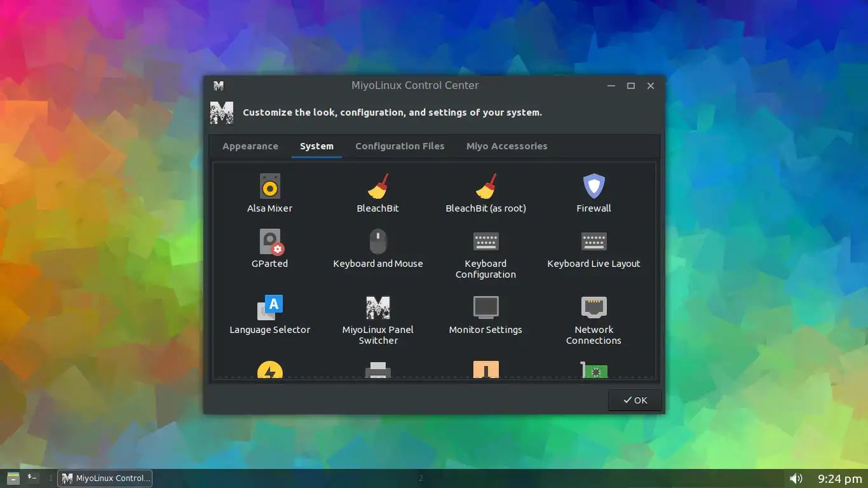Open MiyoLinux Panel Switcher icon
This screenshot has height=488, width=868.
(378, 308)
